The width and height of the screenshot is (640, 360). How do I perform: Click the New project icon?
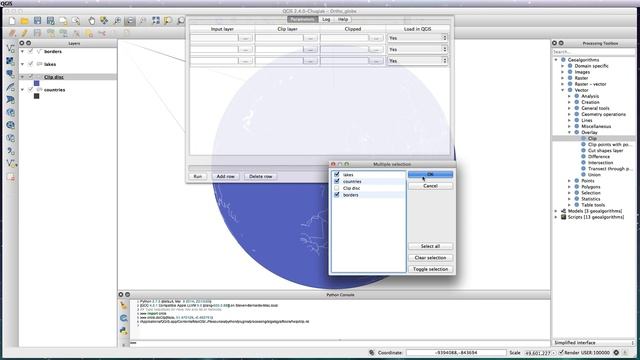12,20
